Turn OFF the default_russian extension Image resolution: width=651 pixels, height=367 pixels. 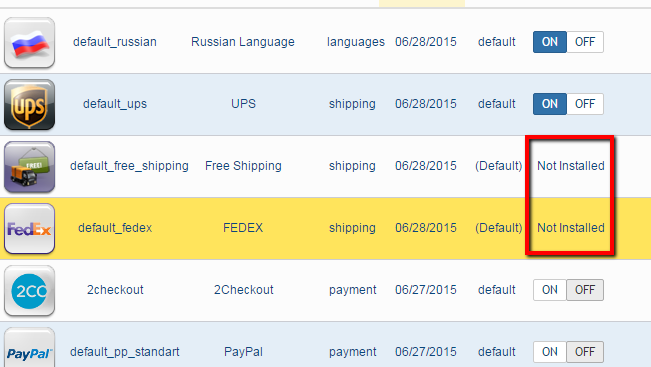585,42
